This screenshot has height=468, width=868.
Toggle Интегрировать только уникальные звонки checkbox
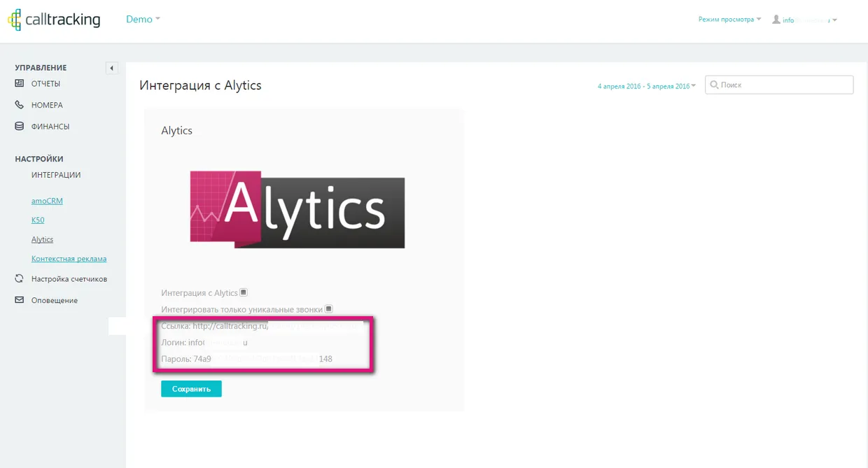pyautogui.click(x=328, y=309)
